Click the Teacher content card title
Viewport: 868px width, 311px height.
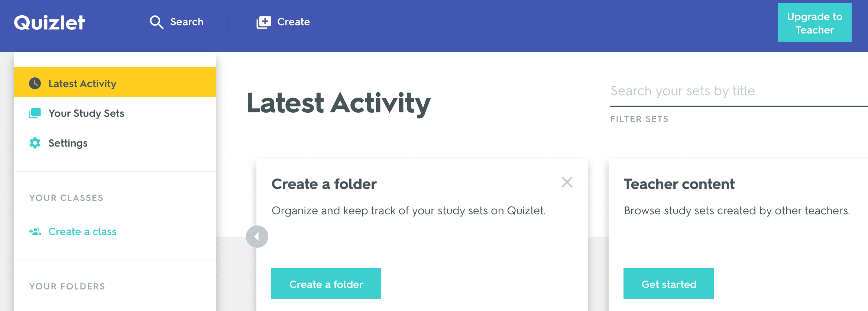tap(679, 184)
